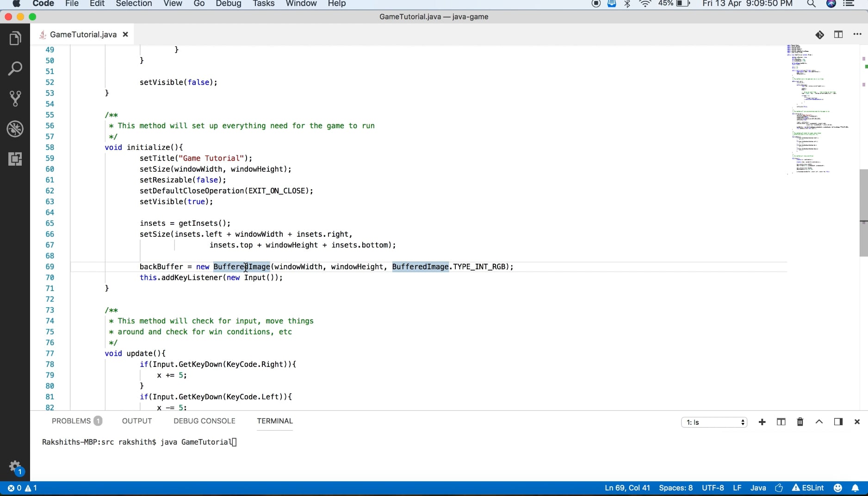Open the Source Control view
868x496 pixels.
[15, 99]
